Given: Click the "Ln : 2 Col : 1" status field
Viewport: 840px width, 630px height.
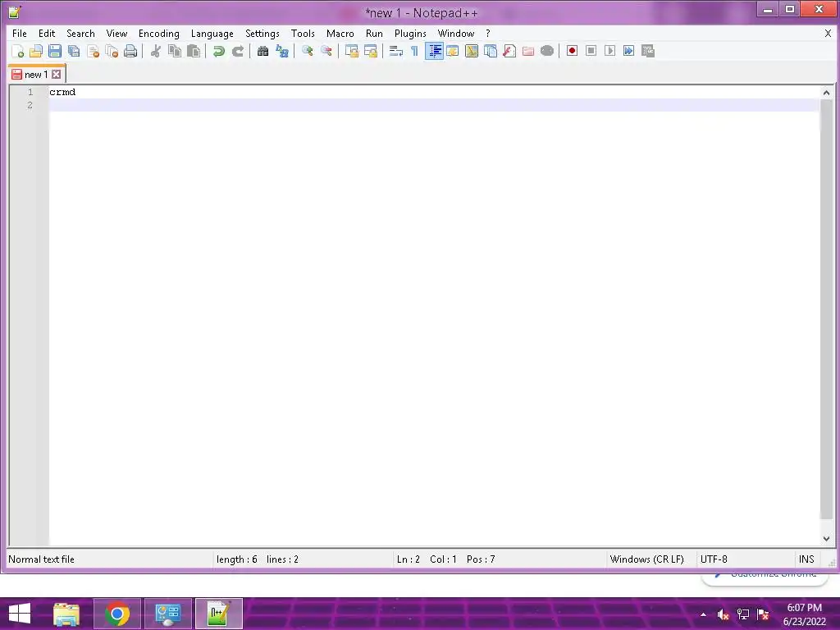Looking at the screenshot, I should click(x=427, y=559).
